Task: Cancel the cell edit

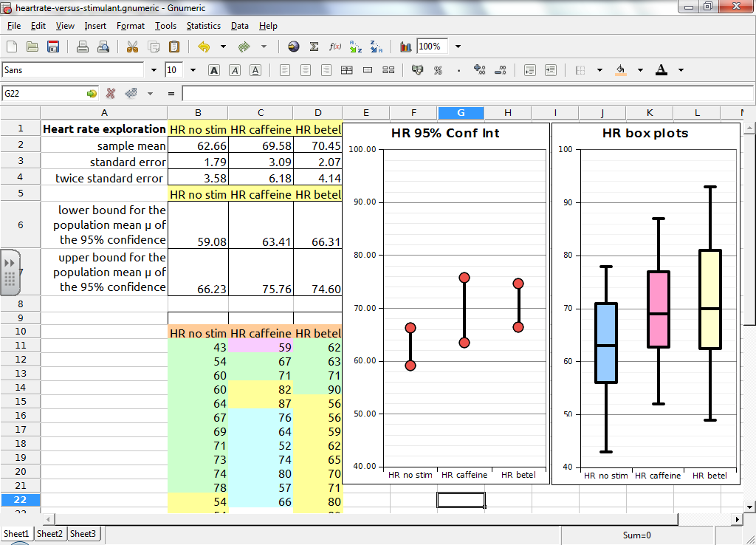Action: [x=111, y=94]
